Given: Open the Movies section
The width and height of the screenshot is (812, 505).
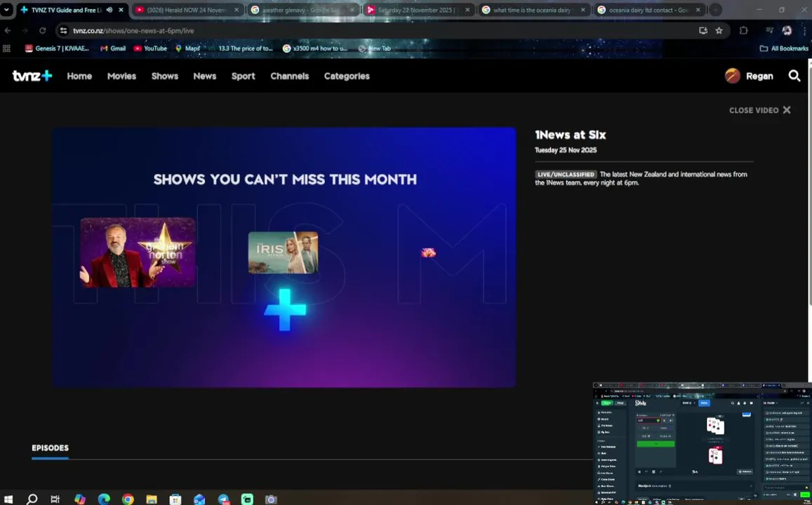Looking at the screenshot, I should 121,76.
